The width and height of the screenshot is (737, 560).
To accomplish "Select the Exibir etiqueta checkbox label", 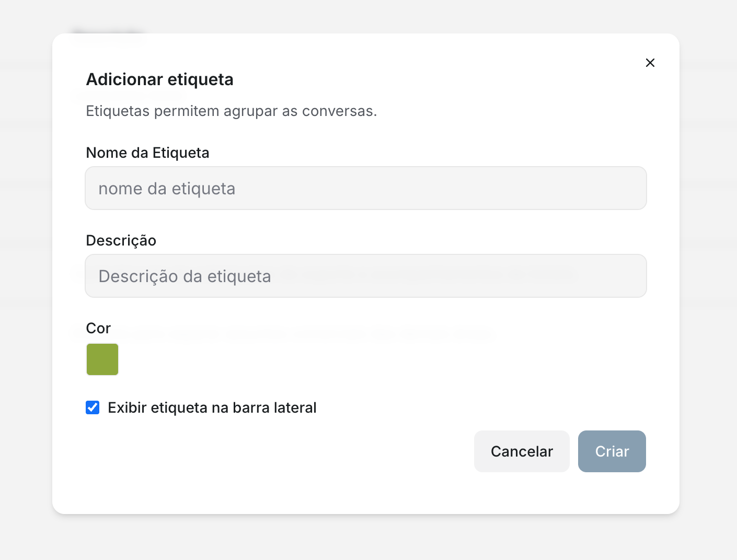I will point(211,407).
